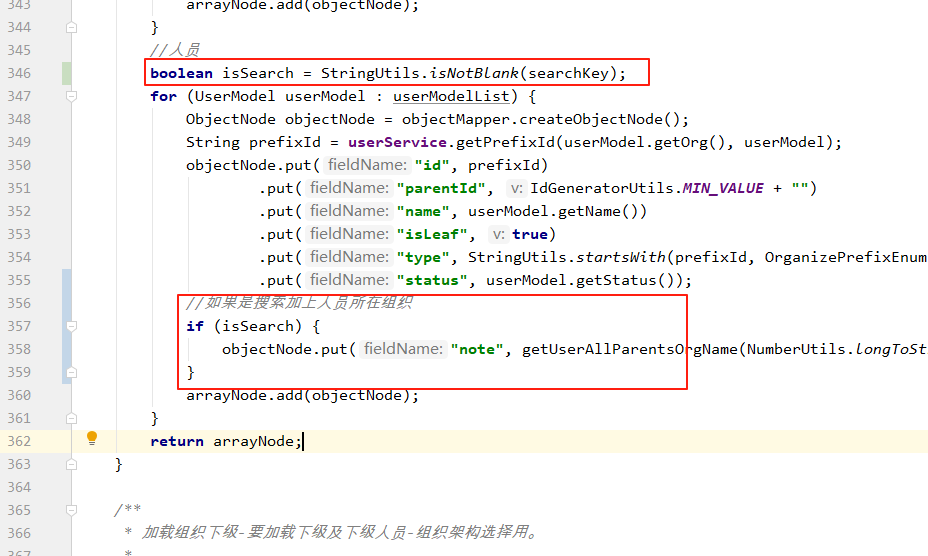Click fold end marker at line 344
928x556 pixels.
tap(72, 28)
